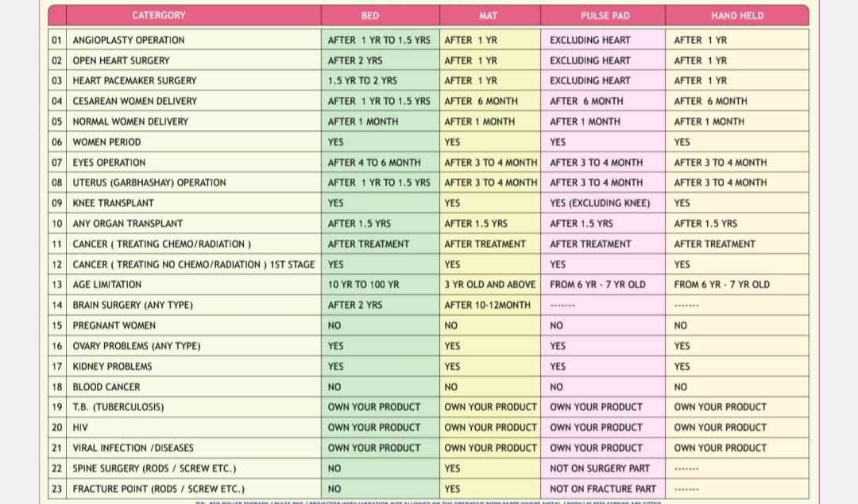Click the CATERGORY column header
This screenshot has height=504, width=858.
(x=159, y=15)
